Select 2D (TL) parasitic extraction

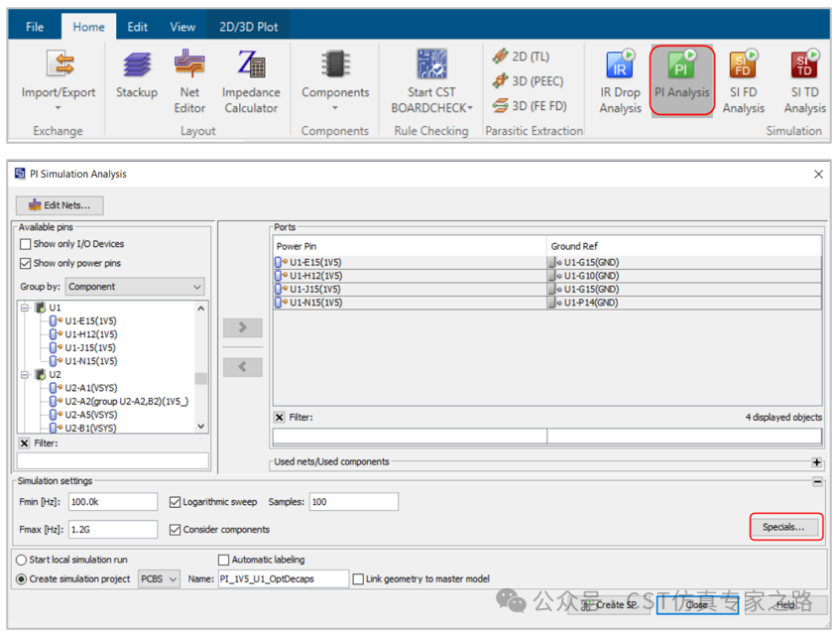coord(522,57)
